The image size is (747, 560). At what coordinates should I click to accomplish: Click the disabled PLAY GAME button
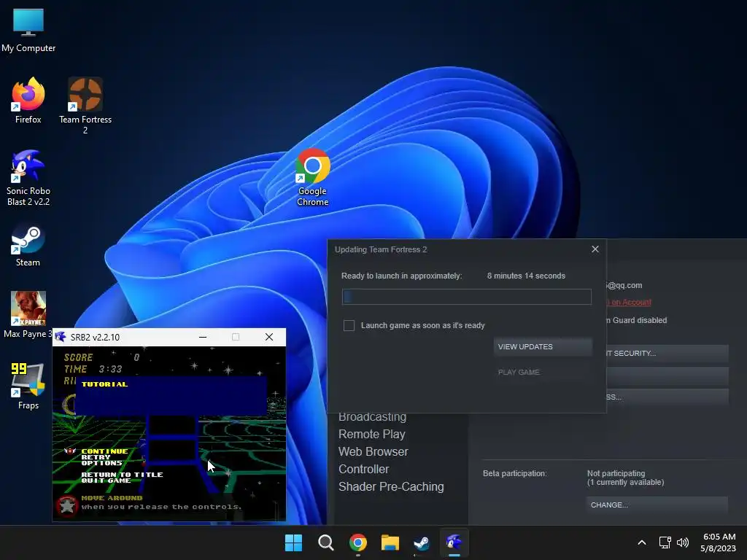click(x=543, y=372)
